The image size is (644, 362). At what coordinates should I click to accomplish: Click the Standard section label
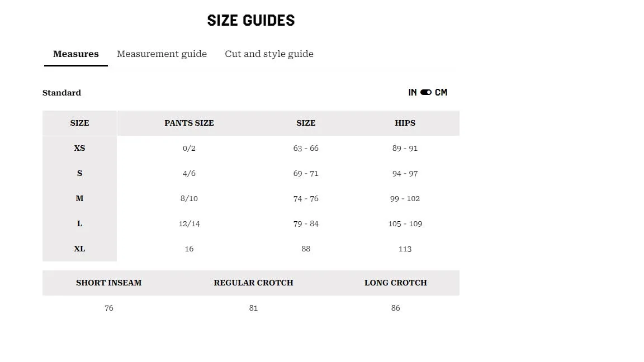[61, 93]
